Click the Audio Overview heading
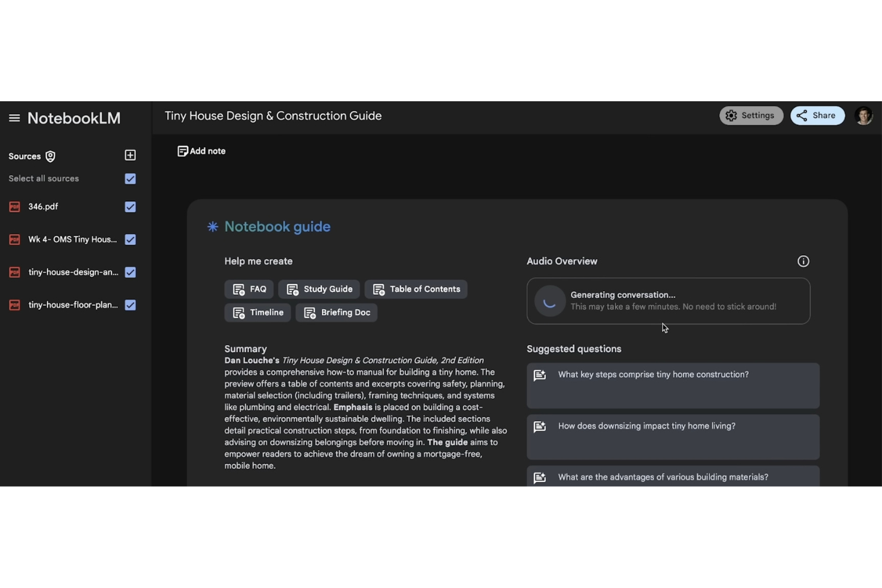Image resolution: width=882 pixels, height=588 pixels. click(561, 261)
